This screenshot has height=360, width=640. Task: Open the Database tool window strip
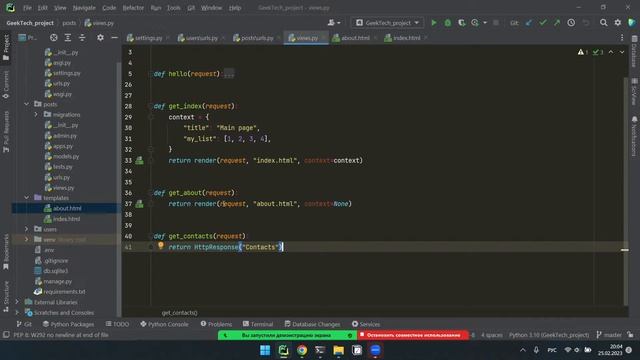(x=634, y=51)
